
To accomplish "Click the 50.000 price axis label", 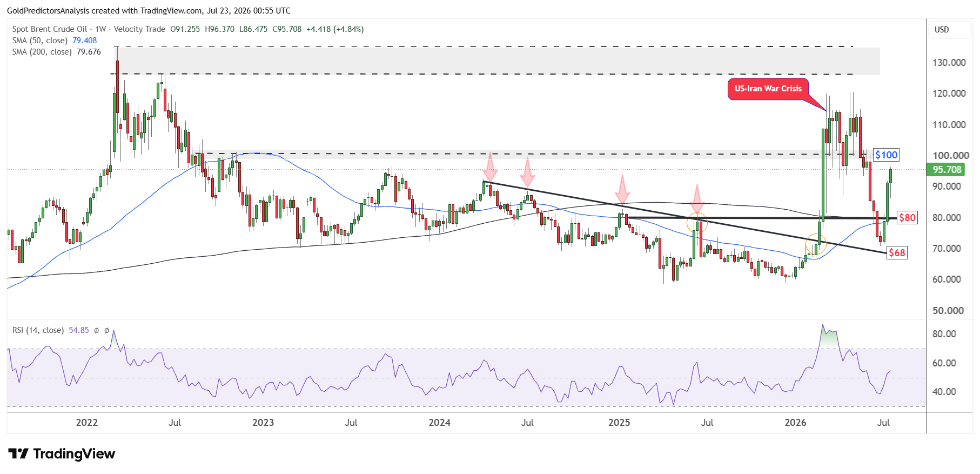I will [947, 311].
